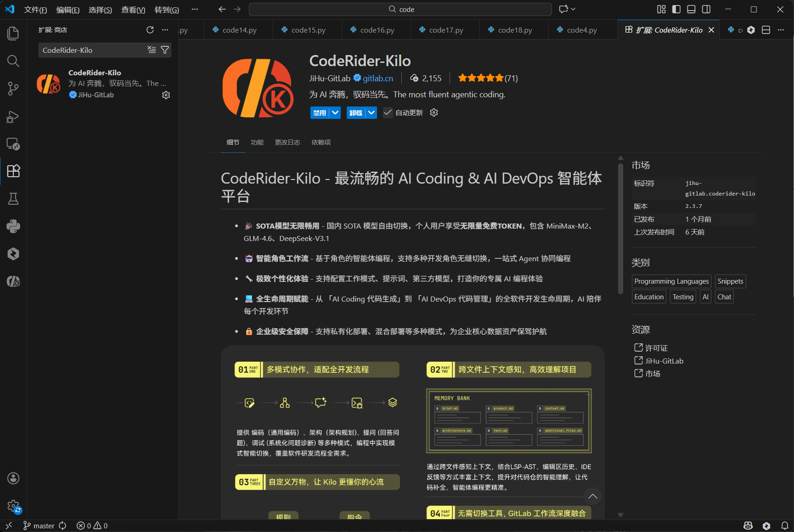Toggle primary side bar layout icon
This screenshot has height=532, width=794.
pyautogui.click(x=676, y=9)
